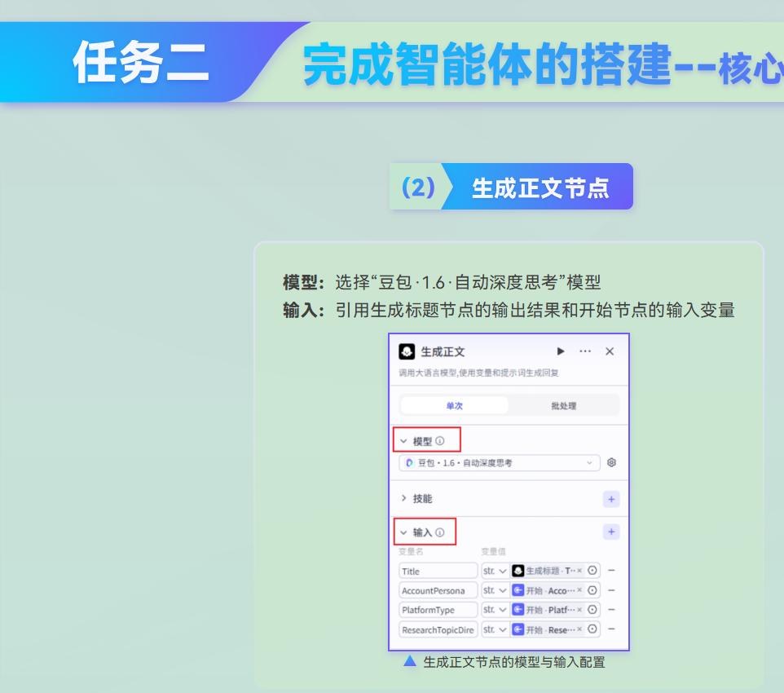This screenshot has height=693, width=784.
Task: Remove the 生成标题 reference with its x
Action: (x=579, y=571)
